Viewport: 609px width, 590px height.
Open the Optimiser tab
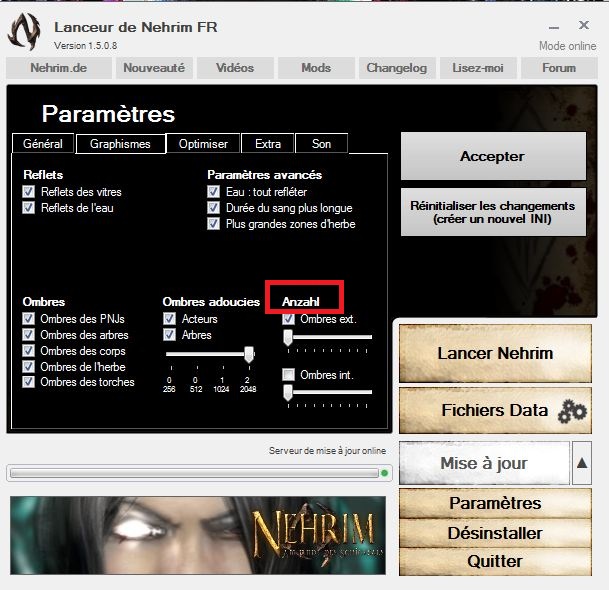coord(203,144)
